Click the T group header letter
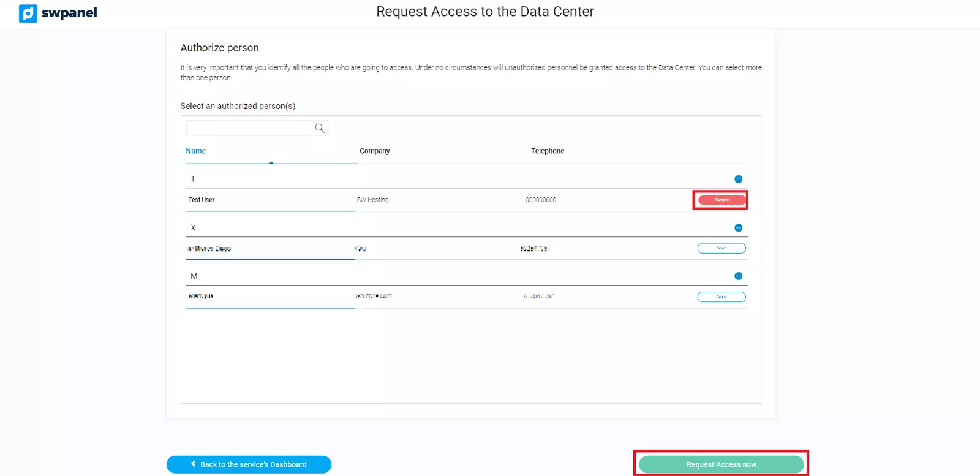Screen dimensions: 980x476 point(193,179)
